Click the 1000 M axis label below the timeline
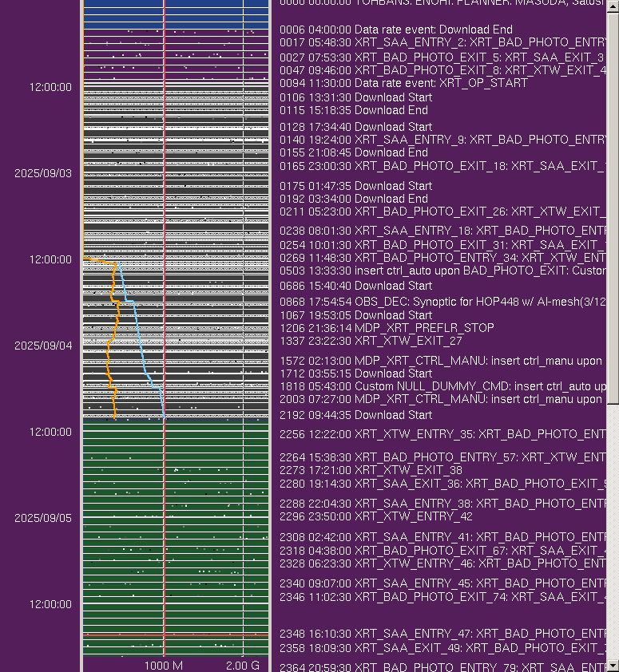 [164, 665]
